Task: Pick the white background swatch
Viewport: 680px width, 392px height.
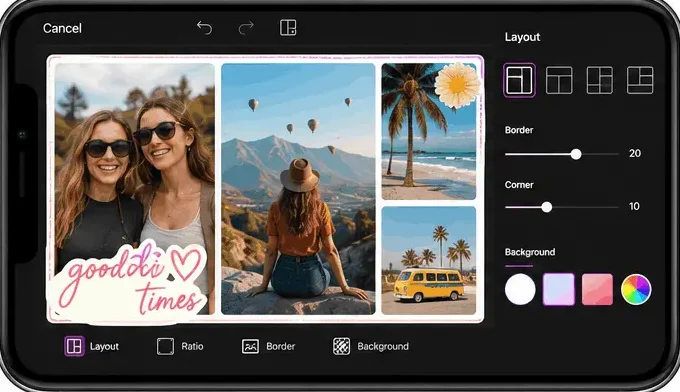Action: tap(520, 289)
